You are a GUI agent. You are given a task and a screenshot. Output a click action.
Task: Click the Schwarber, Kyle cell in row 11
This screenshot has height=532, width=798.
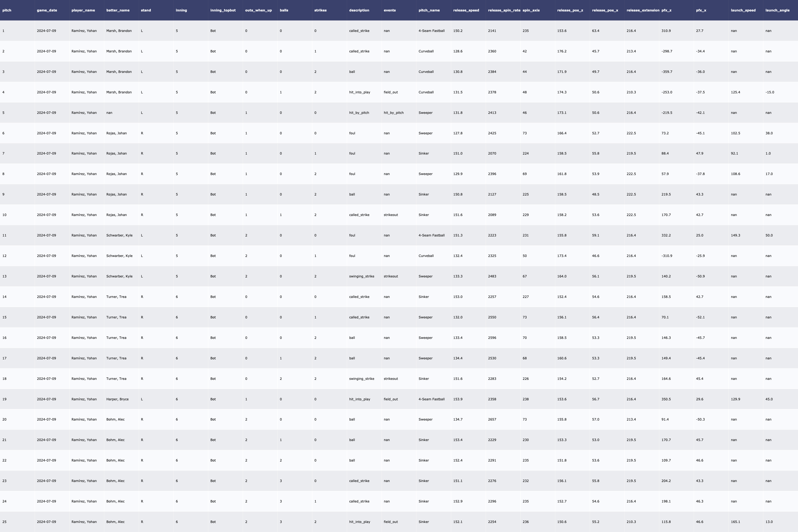pos(119,235)
